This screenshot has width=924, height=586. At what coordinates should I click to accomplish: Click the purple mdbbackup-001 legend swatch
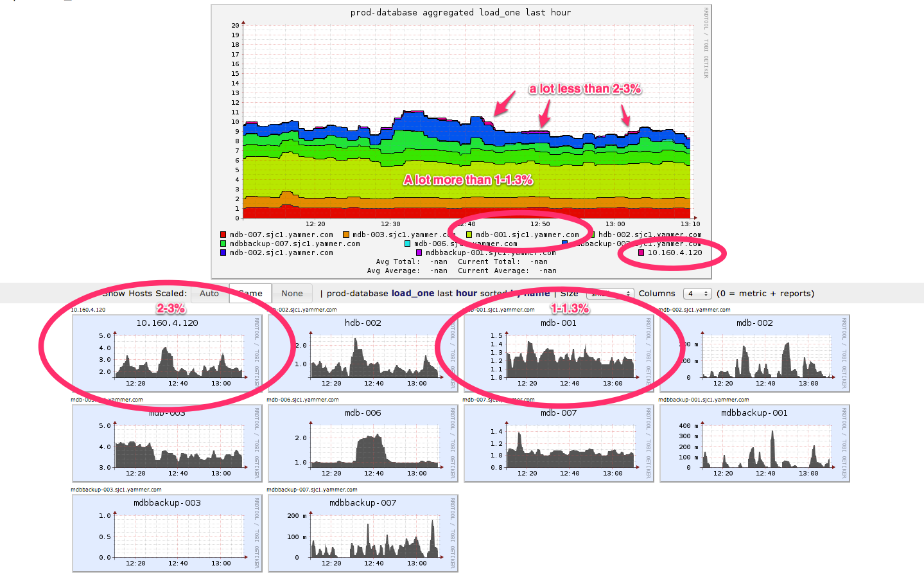[419, 253]
